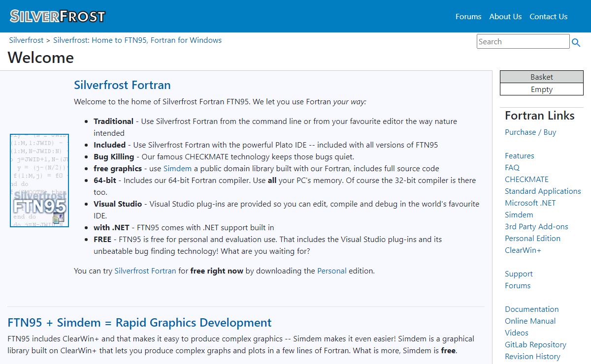Screen dimensions: 591x364
Task: Click the Welcome page heading
Action: click(x=41, y=58)
